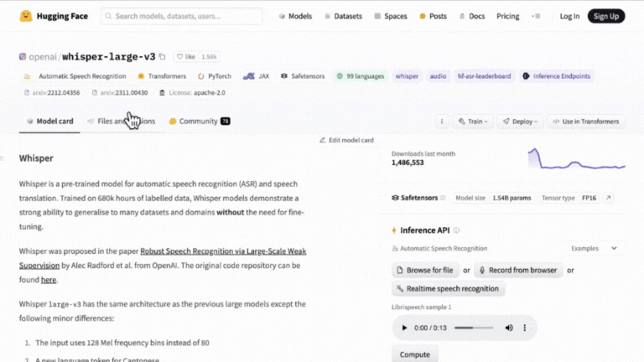
Task: Expand the Deploy dropdown
Action: (520, 122)
